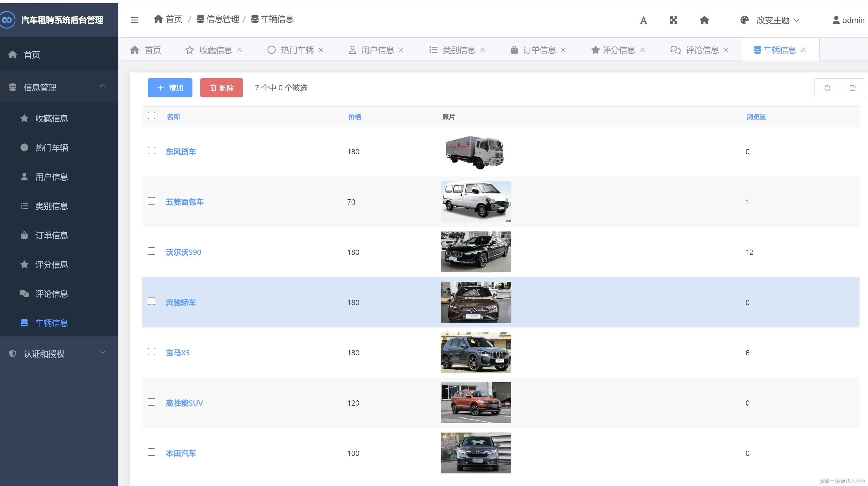The height and width of the screenshot is (486, 868).
Task: Click the font size 'A' icon
Action: 643,20
